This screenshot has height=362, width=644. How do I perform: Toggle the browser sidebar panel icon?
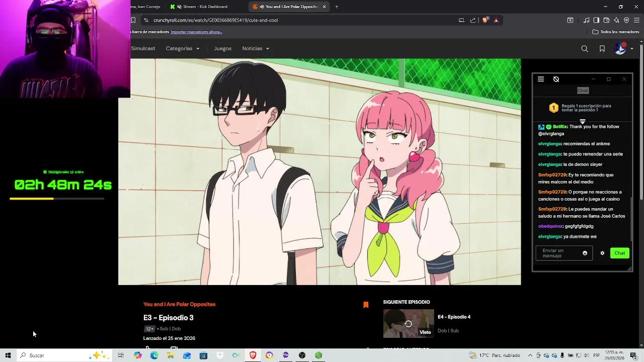pos(596,20)
